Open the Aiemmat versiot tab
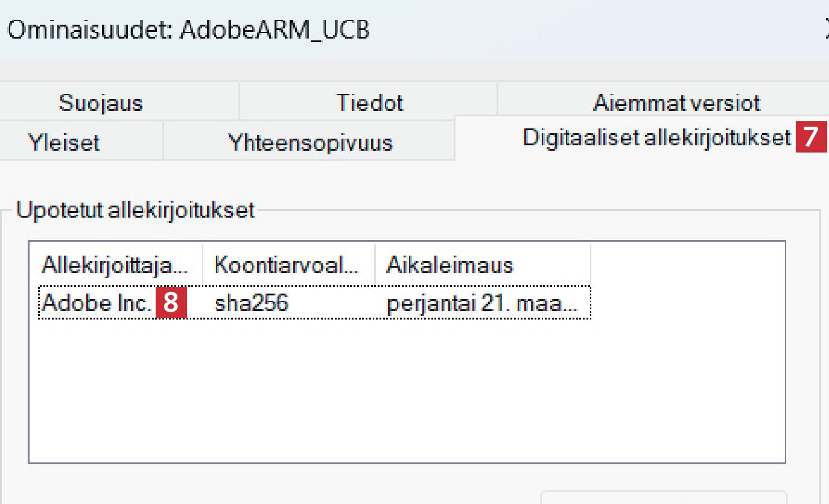 coord(676,103)
